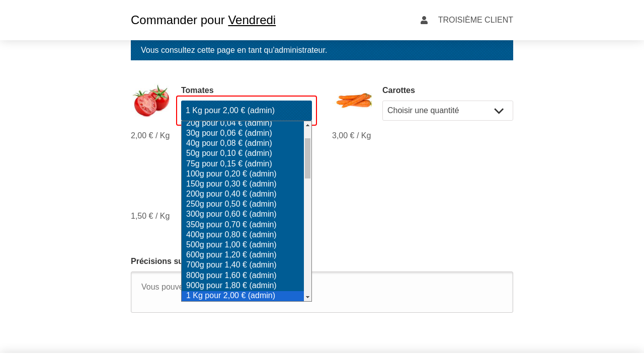644x362 pixels.
Task: Pick the 250g pour 0,50 € option
Action: pyautogui.click(x=231, y=204)
